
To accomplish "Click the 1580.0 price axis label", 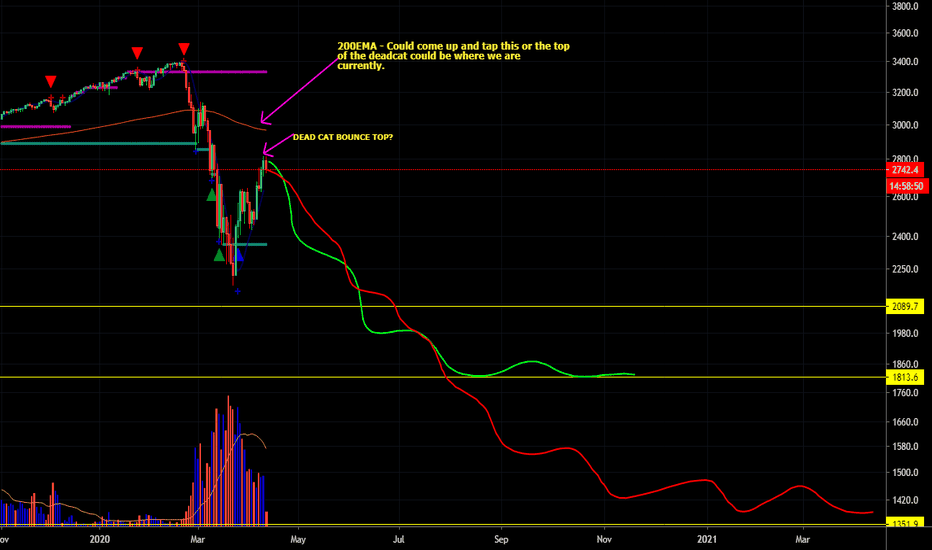I will click(x=905, y=447).
